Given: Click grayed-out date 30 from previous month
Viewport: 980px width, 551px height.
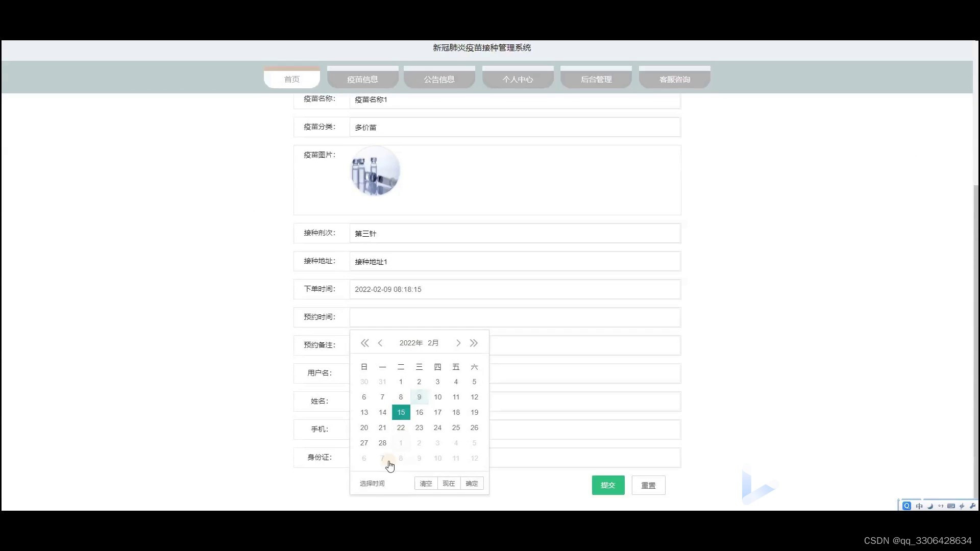Looking at the screenshot, I should [x=364, y=382].
